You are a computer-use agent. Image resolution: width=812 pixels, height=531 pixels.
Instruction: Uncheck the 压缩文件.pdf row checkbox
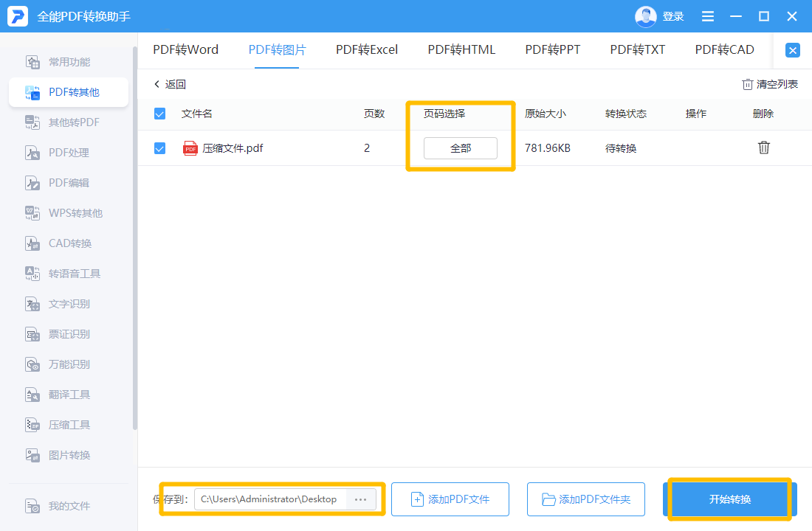(x=159, y=148)
